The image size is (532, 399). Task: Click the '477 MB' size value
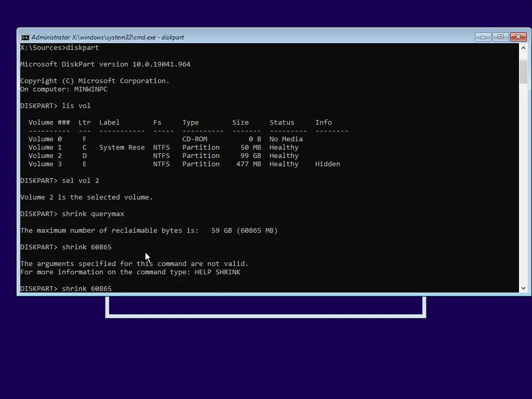(x=249, y=164)
